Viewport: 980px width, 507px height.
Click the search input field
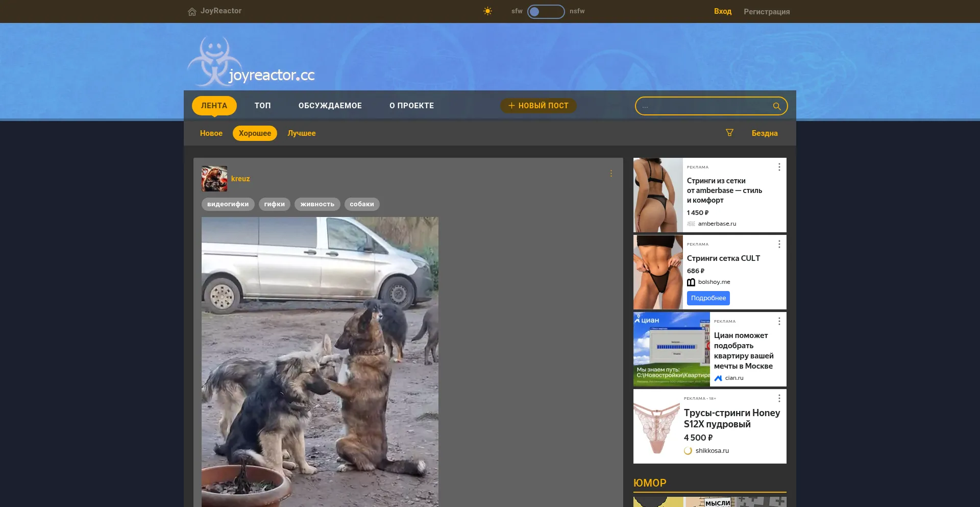[x=704, y=106]
